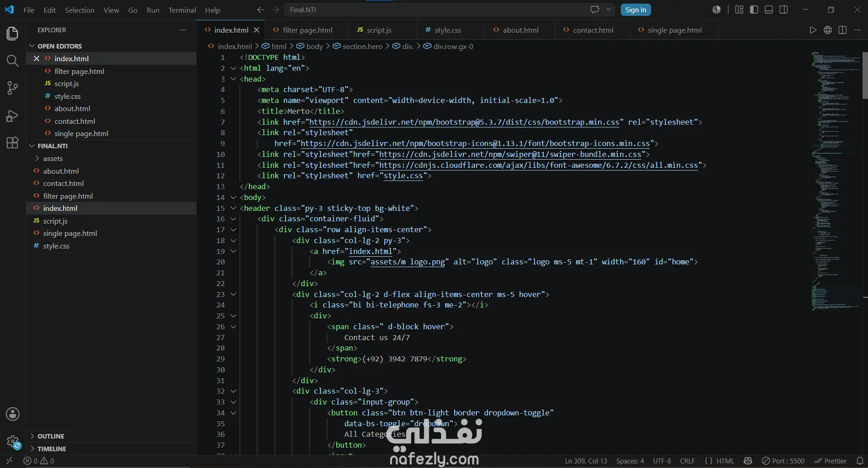Show errors and warnings count

(39, 461)
